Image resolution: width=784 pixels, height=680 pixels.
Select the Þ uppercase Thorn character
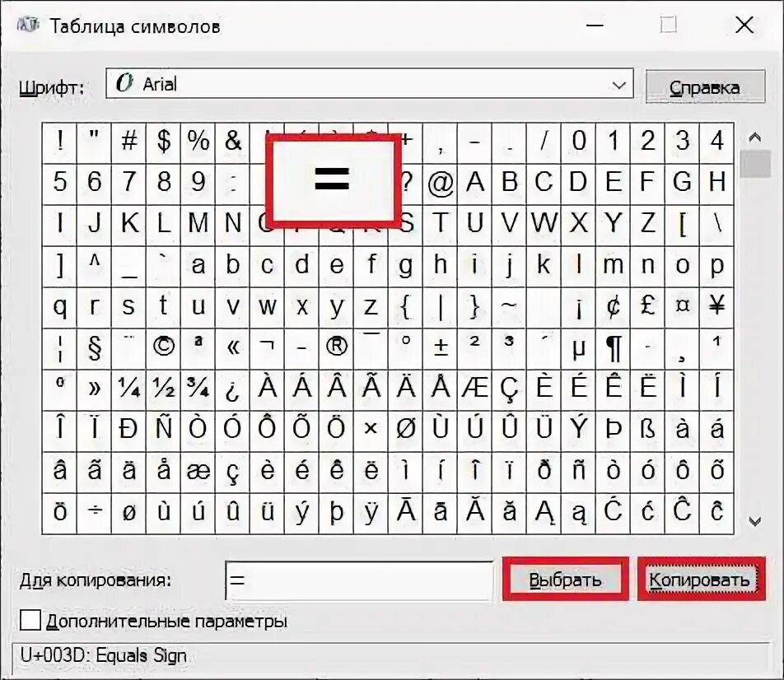click(x=613, y=431)
